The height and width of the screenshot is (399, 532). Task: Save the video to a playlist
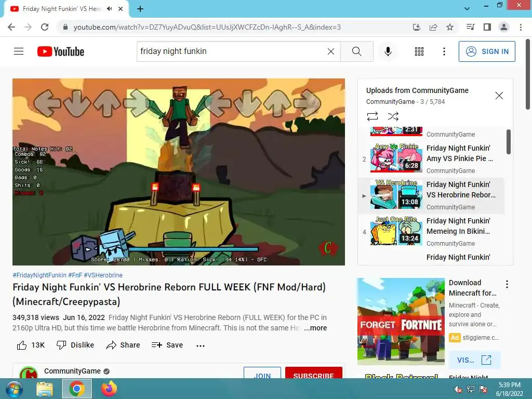[167, 345]
